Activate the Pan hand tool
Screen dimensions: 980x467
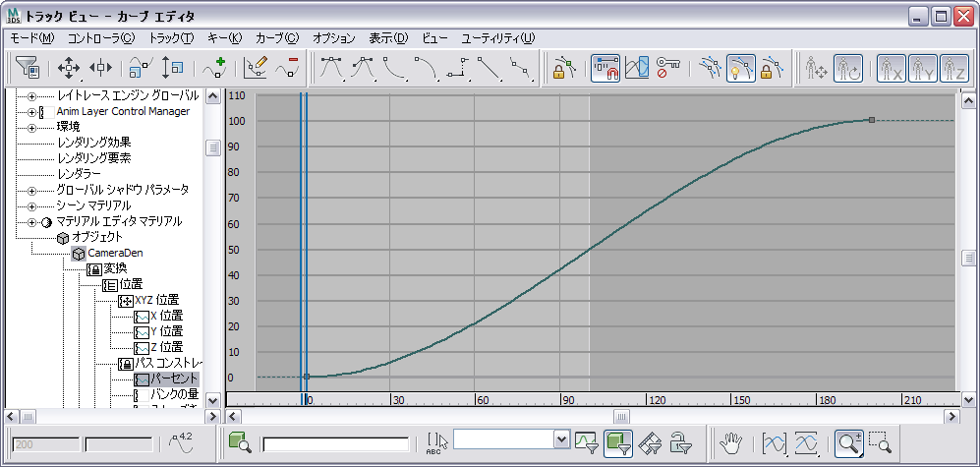729,442
